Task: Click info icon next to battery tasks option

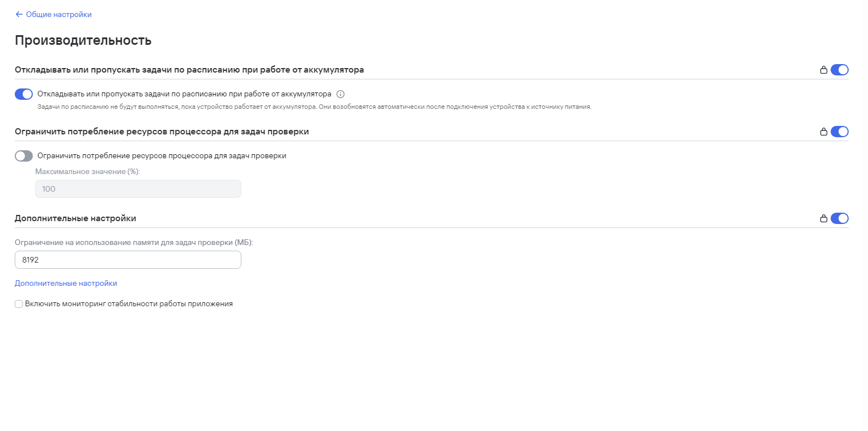Action: (x=341, y=94)
